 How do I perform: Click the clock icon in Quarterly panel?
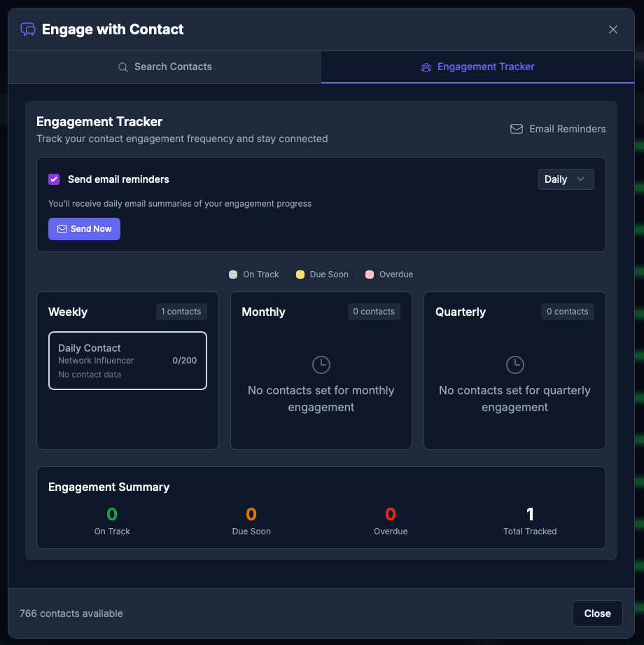click(514, 365)
